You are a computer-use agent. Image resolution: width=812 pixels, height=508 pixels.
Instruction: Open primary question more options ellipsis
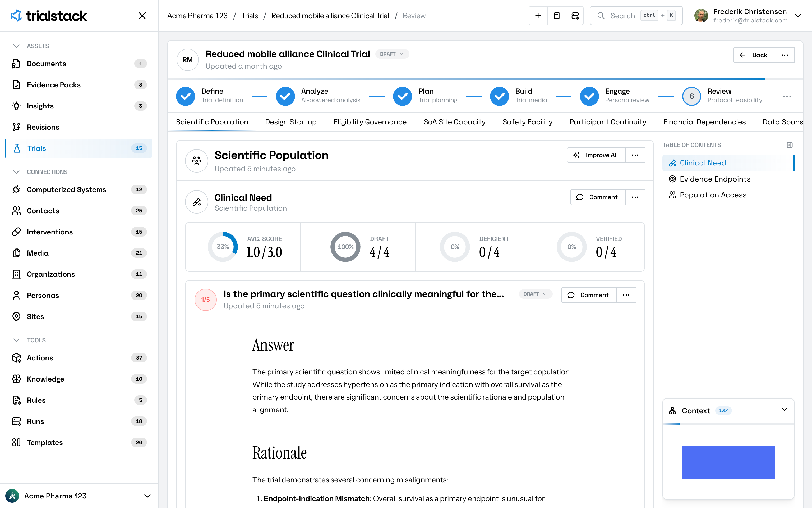626,295
